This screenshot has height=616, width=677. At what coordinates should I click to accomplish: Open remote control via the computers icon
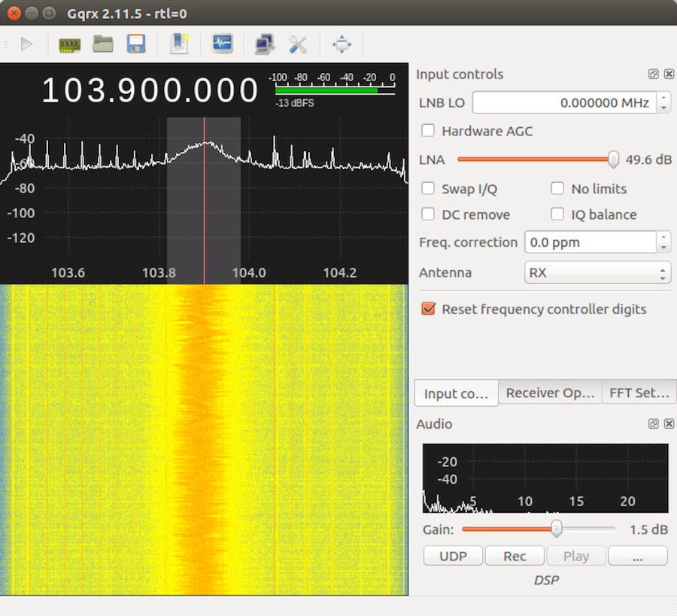(x=265, y=44)
